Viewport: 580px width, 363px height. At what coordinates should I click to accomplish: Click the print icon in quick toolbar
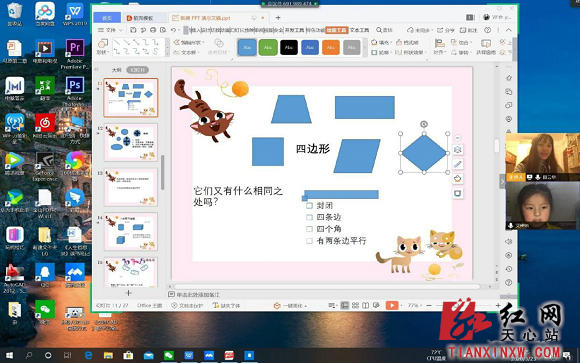click(153, 30)
